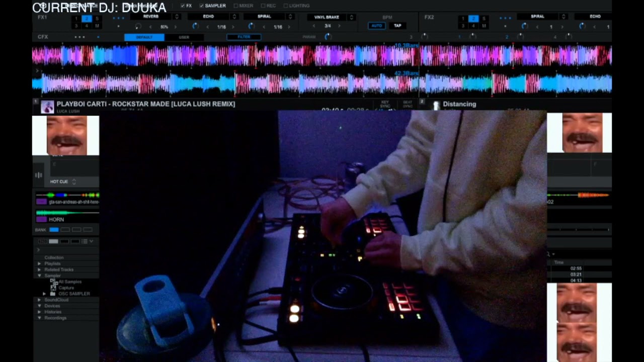Decrease echo beat with left arrow
644x362 pixels.
pyautogui.click(x=208, y=27)
